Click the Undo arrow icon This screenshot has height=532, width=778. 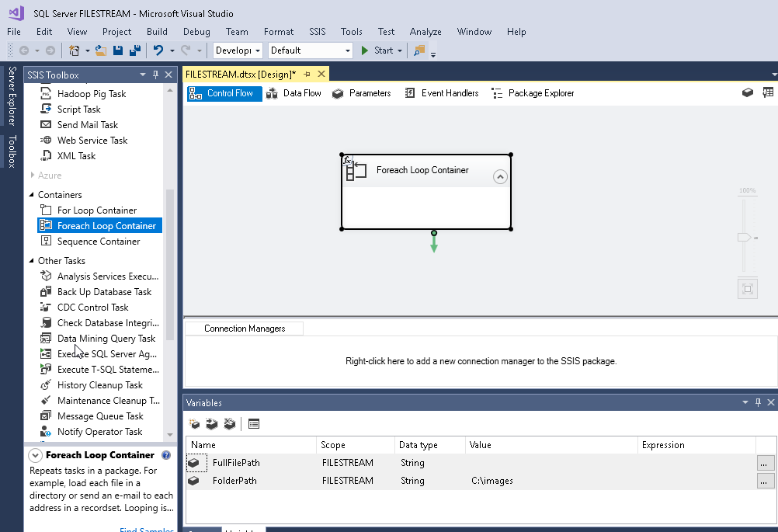(158, 50)
